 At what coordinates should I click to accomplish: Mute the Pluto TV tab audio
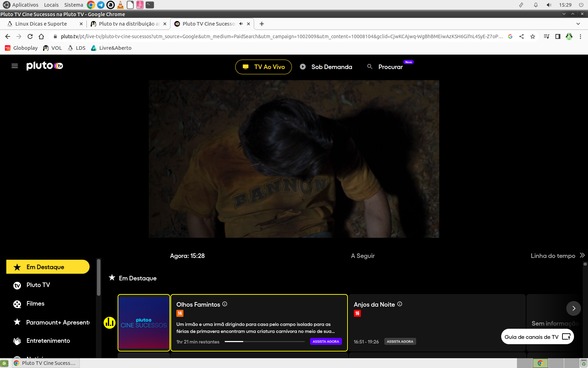(x=241, y=24)
